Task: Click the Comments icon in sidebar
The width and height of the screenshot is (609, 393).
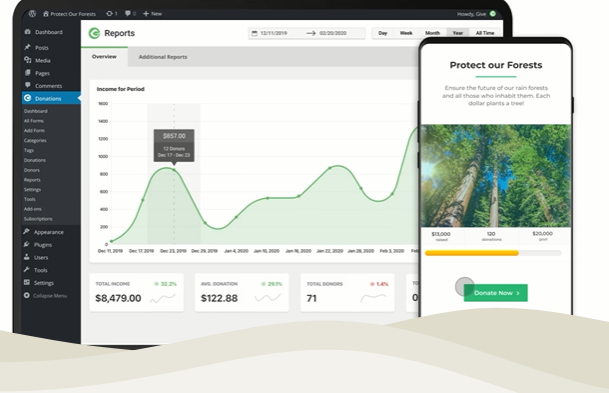Action: click(28, 85)
